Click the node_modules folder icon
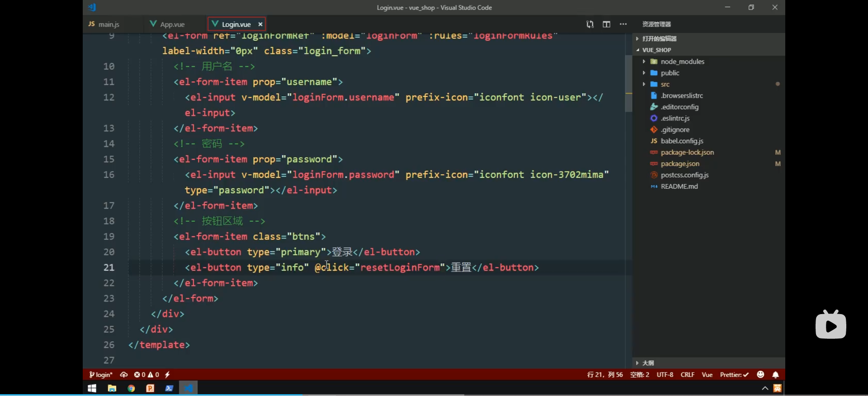868x396 pixels. [654, 62]
